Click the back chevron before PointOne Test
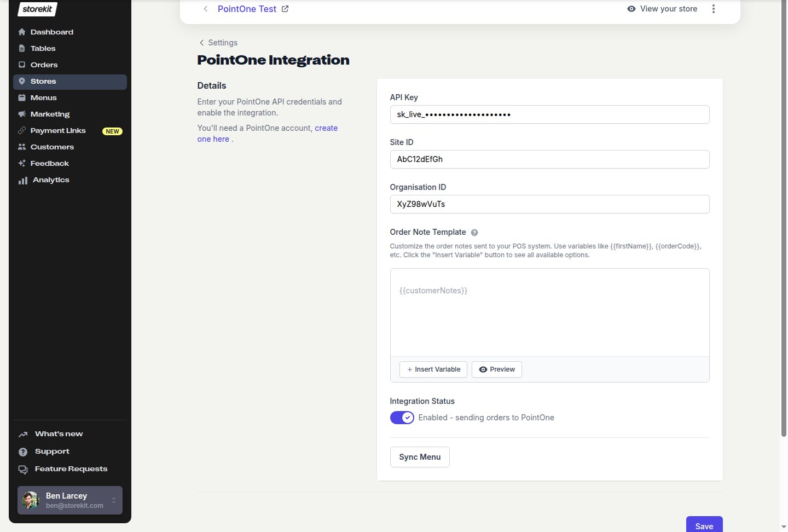The height and width of the screenshot is (532, 788). (205, 9)
